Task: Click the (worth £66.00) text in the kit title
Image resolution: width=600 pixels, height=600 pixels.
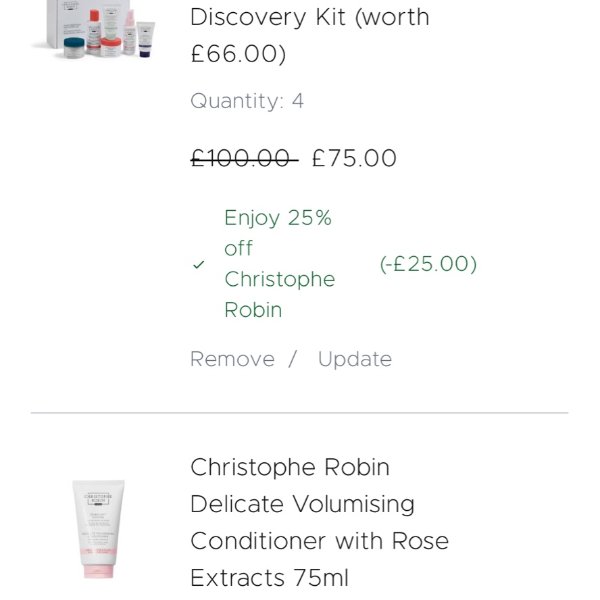Action: tap(238, 53)
